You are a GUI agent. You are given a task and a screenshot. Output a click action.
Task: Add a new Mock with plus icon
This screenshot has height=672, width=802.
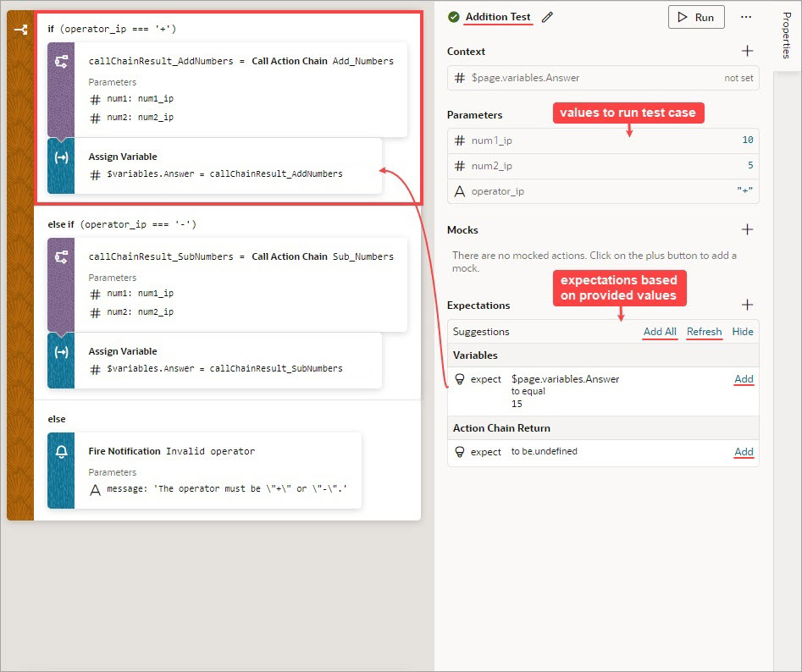pos(747,229)
